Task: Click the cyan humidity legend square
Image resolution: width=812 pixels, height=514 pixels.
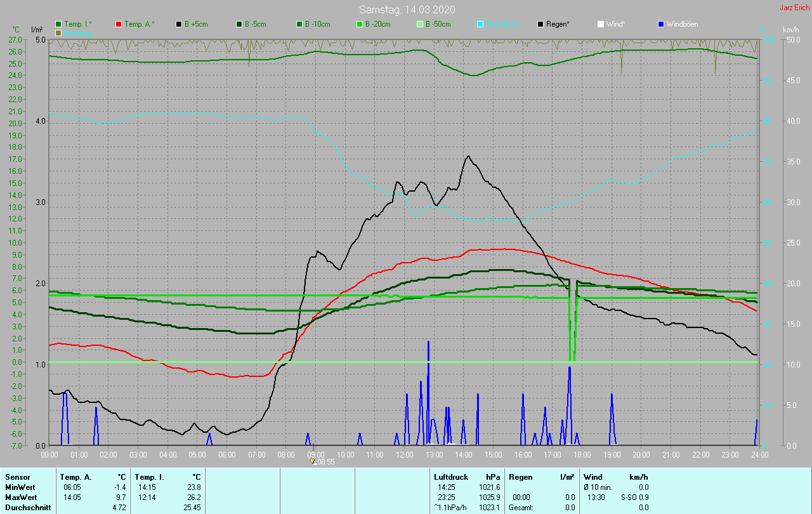Action: point(480,24)
